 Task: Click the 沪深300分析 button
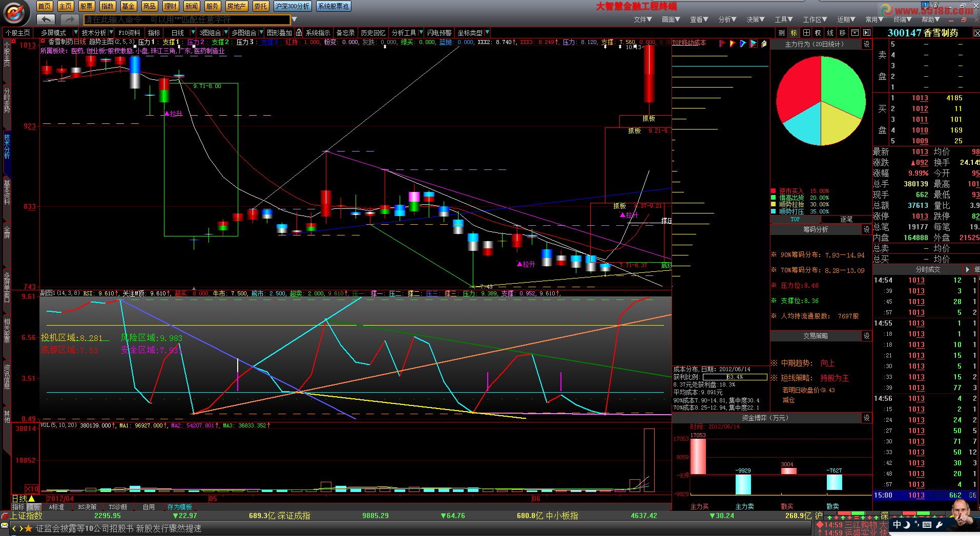pyautogui.click(x=292, y=6)
